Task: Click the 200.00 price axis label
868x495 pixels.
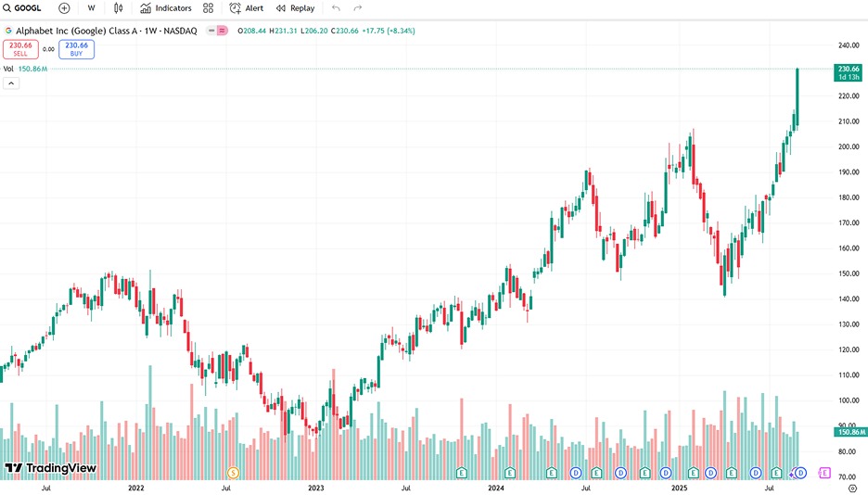Action: 849,146
